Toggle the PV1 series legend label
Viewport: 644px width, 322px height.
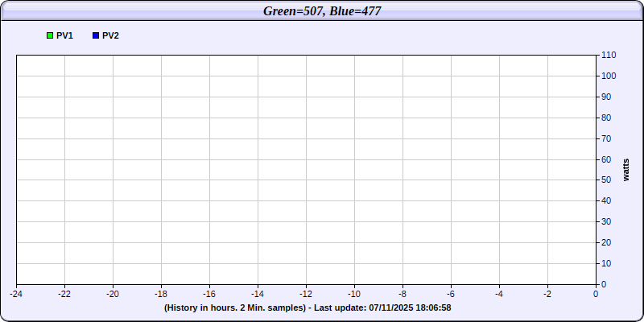pyautogui.click(x=65, y=36)
